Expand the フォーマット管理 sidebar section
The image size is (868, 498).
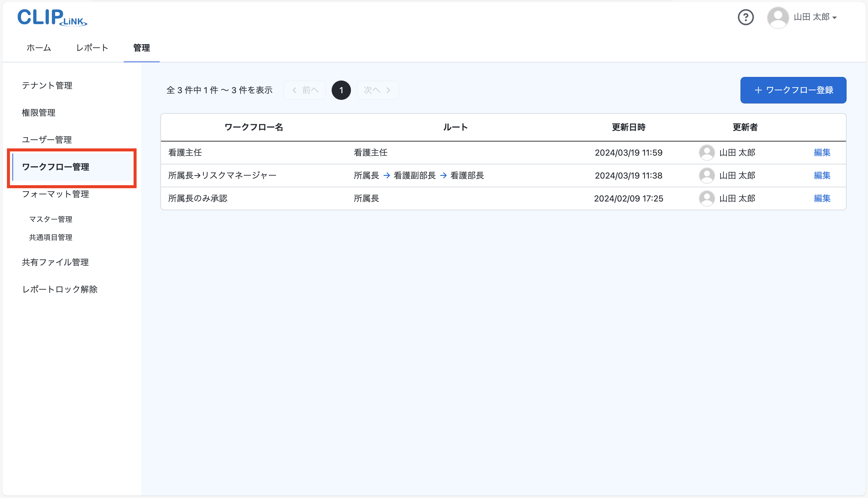tap(55, 194)
